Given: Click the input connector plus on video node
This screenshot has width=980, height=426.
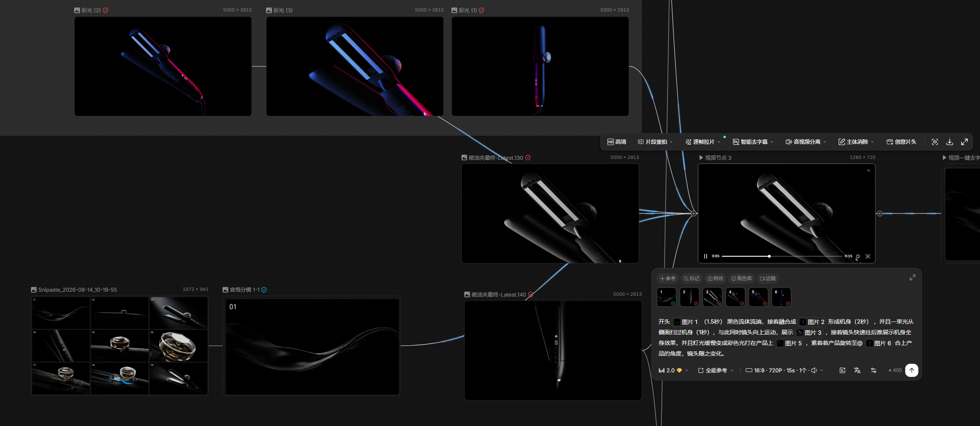Looking at the screenshot, I should point(693,213).
